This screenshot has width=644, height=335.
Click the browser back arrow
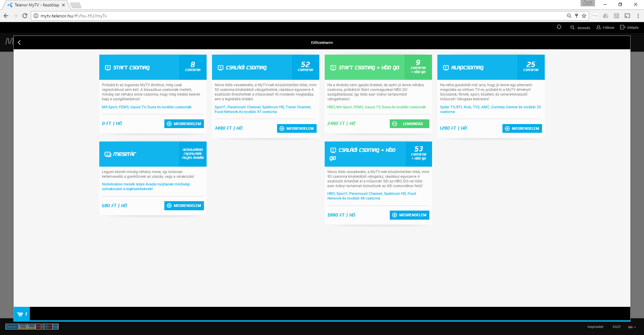coord(6,16)
